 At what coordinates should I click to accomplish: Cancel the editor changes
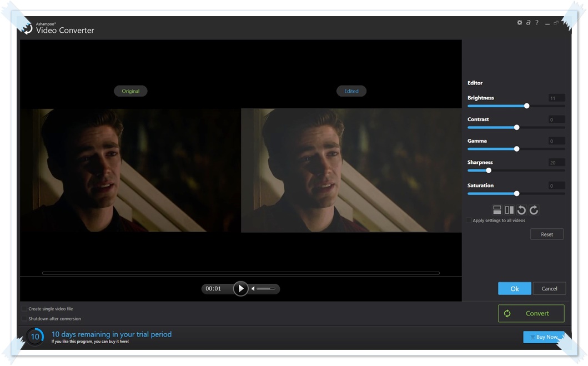[x=549, y=289]
